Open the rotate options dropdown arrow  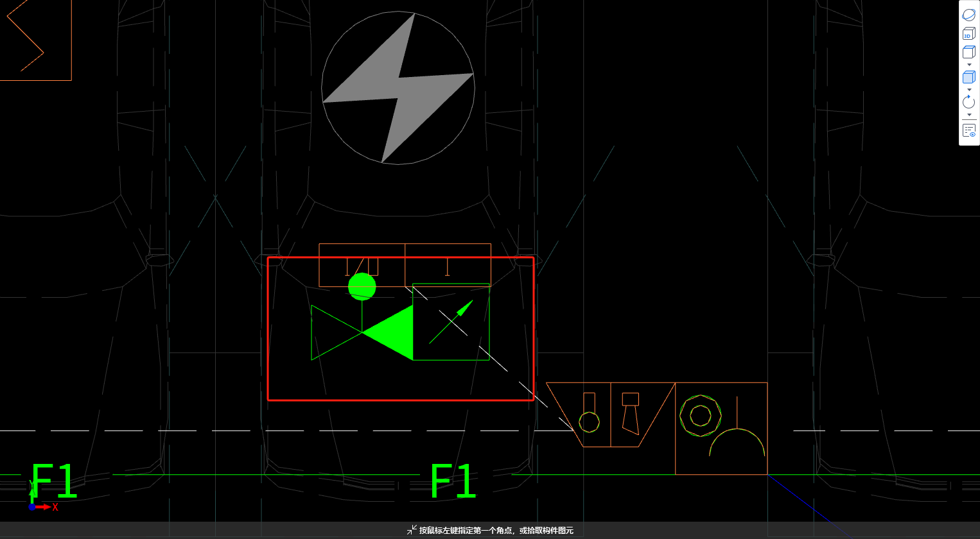click(x=969, y=115)
